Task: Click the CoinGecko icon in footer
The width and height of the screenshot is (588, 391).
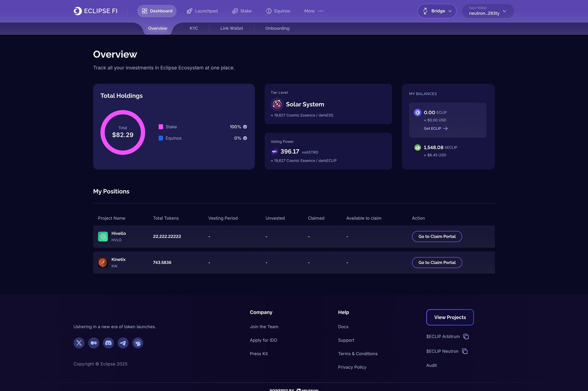Action: coord(138,343)
